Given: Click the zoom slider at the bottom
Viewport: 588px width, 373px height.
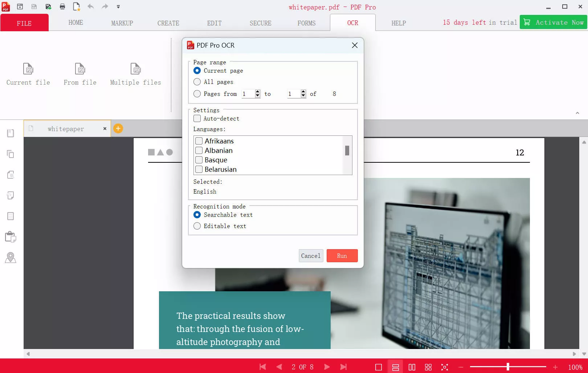Looking at the screenshot, I should click(508, 367).
